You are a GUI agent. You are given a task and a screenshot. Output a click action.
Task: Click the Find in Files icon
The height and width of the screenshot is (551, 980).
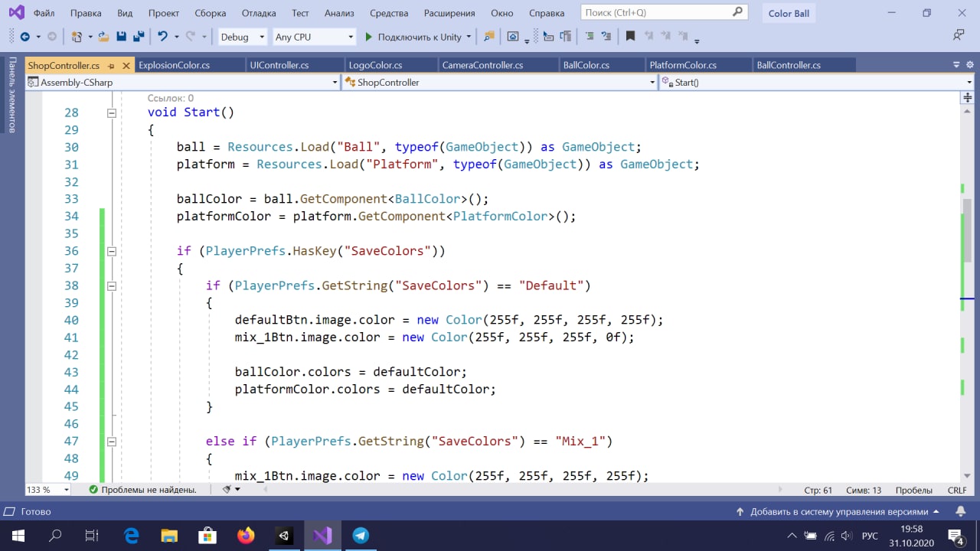(489, 37)
